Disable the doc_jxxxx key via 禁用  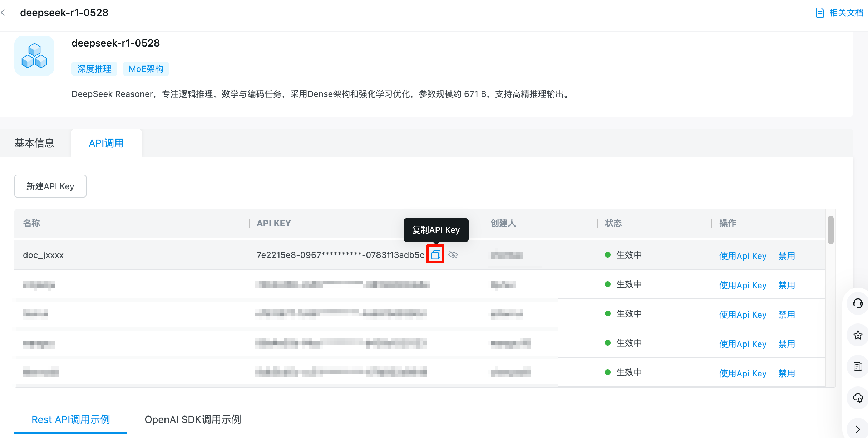tap(786, 256)
